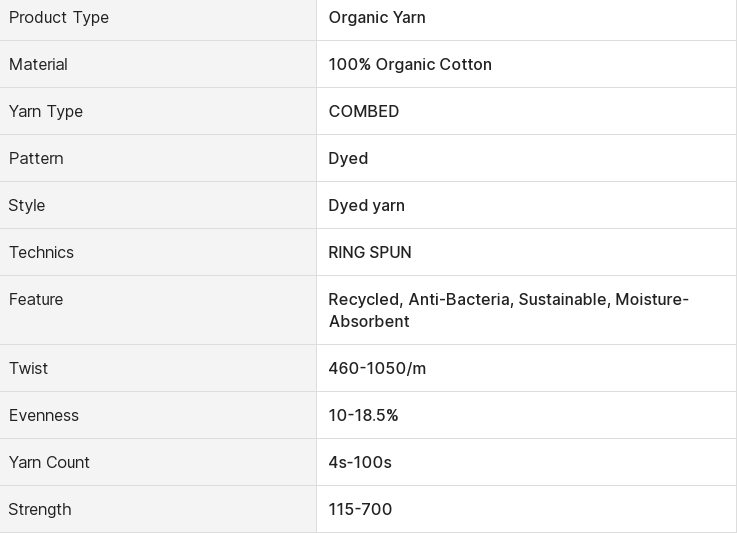Click the Yarn Count label
This screenshot has width=737, height=533.
coord(49,462)
